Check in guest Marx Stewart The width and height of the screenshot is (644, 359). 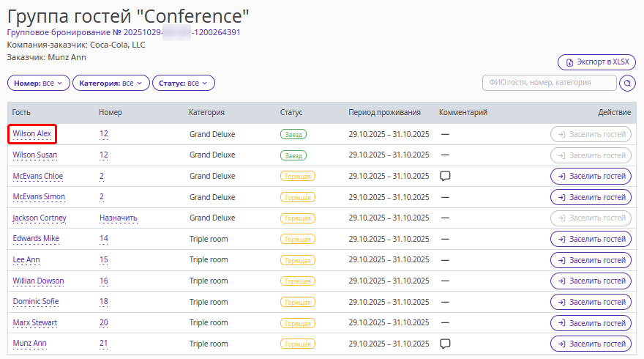(x=591, y=323)
